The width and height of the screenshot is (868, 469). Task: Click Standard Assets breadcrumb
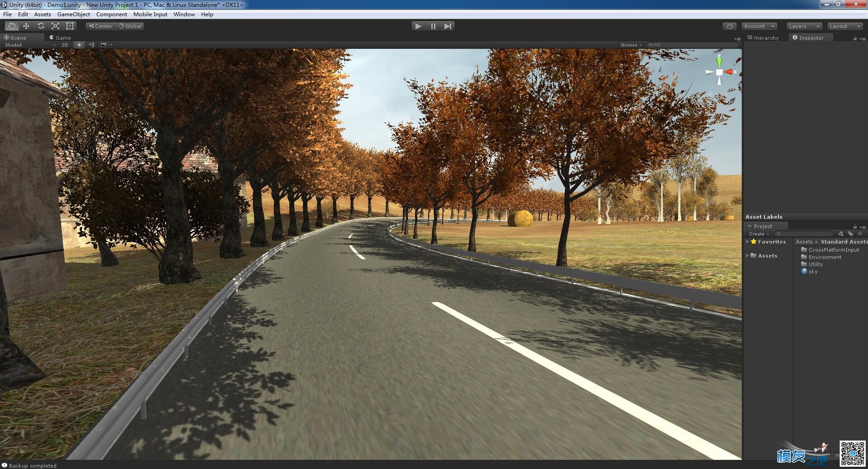pos(844,242)
